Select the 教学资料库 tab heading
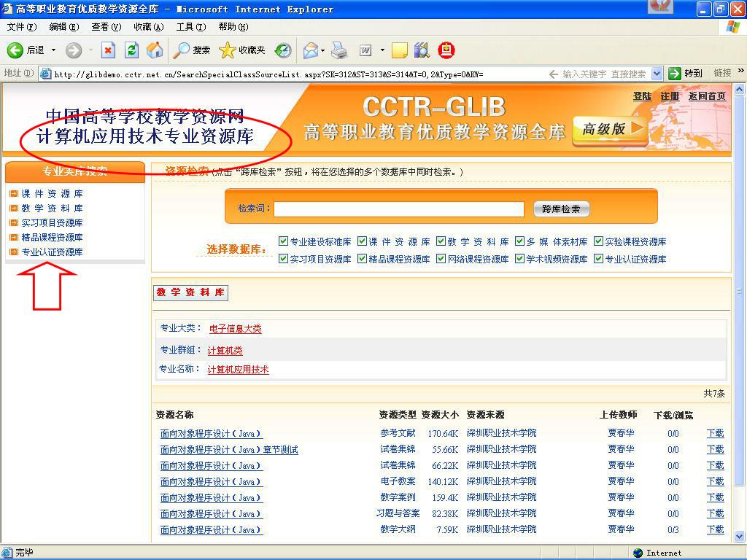The width and height of the screenshot is (747, 560). (x=190, y=292)
